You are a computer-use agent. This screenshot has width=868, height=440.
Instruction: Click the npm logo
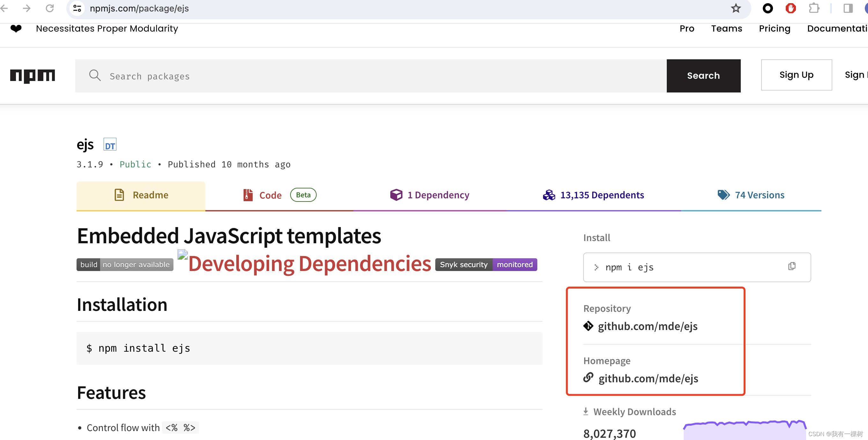coord(32,76)
